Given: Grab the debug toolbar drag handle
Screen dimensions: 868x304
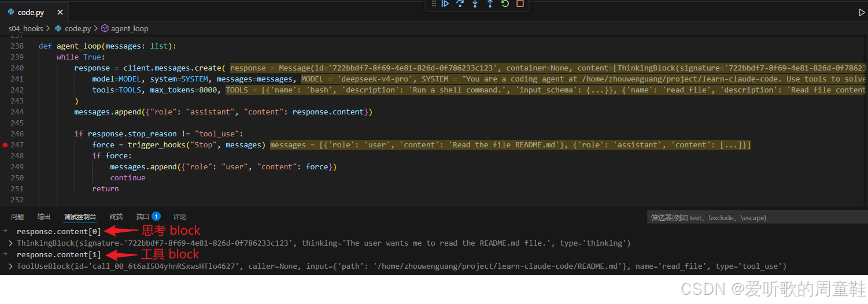Looking at the screenshot, I should point(434,3).
